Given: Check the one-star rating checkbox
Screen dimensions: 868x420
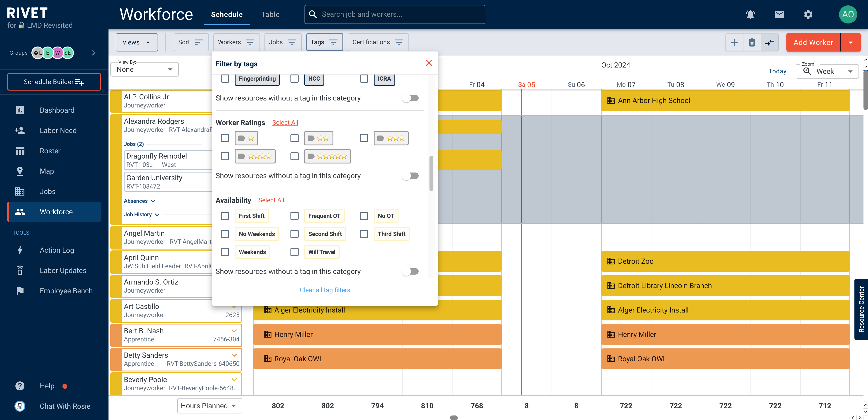Looking at the screenshot, I should 225,138.
